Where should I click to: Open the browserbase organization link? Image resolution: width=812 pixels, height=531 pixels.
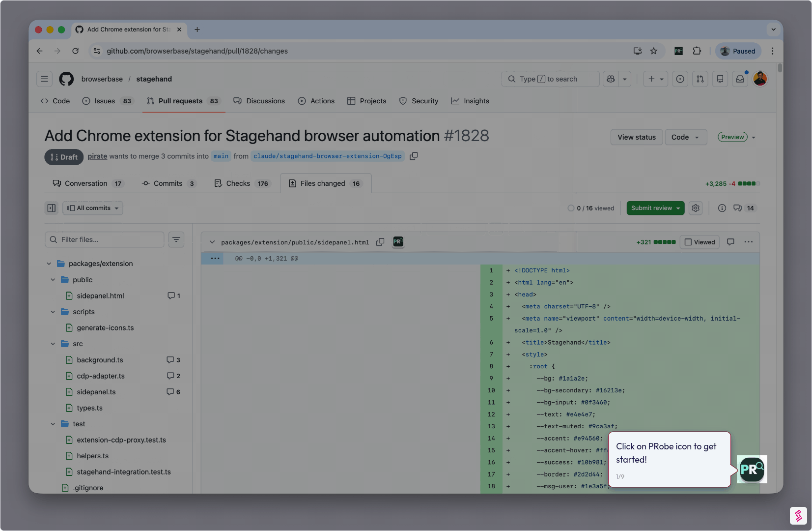tap(102, 79)
